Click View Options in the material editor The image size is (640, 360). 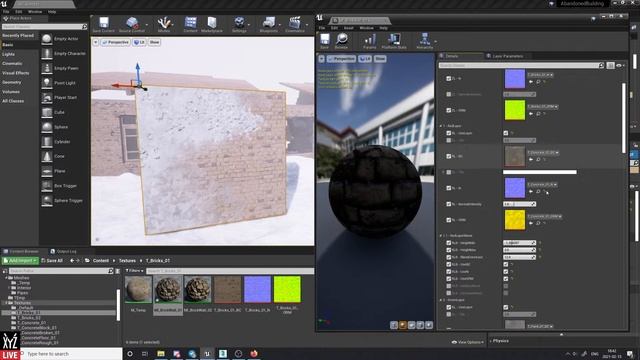pos(468,342)
